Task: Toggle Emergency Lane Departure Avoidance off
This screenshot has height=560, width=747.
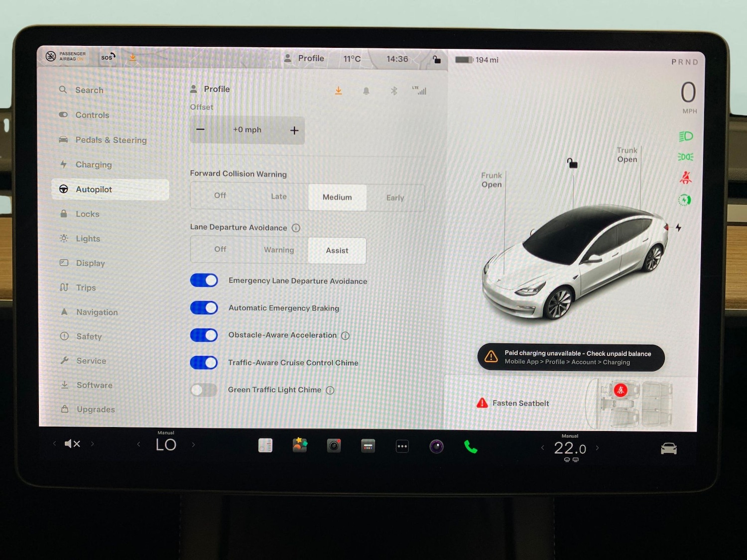Action: (x=204, y=280)
